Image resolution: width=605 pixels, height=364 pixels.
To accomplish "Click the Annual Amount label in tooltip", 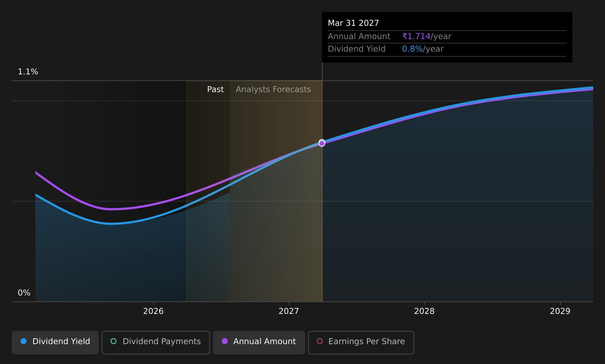I will (x=359, y=36).
